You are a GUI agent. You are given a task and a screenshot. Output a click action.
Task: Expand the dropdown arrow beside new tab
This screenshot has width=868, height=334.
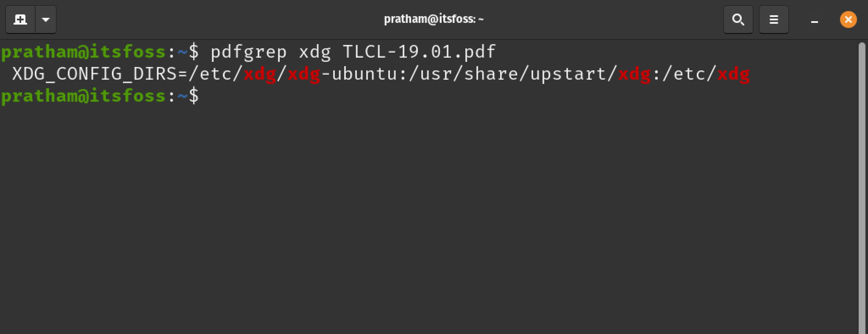pos(46,19)
